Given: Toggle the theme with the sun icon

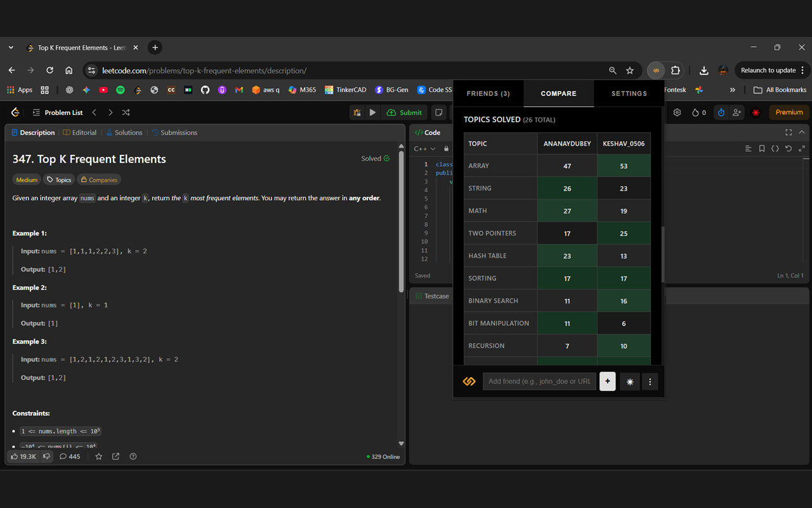Looking at the screenshot, I should [x=629, y=381].
